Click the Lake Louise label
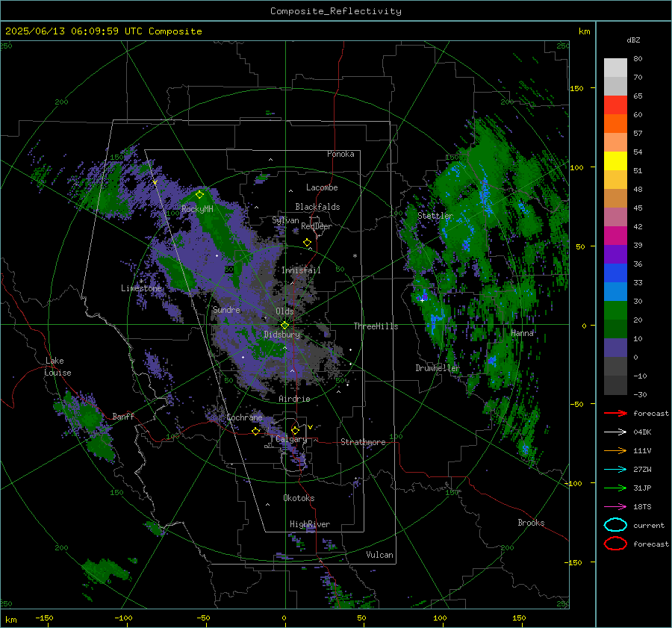 coord(57,367)
